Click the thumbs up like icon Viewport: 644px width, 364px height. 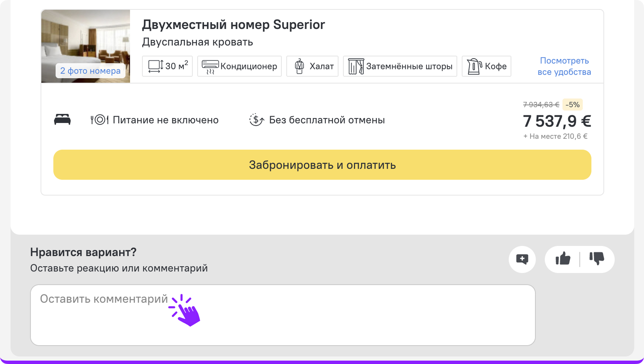[563, 259]
